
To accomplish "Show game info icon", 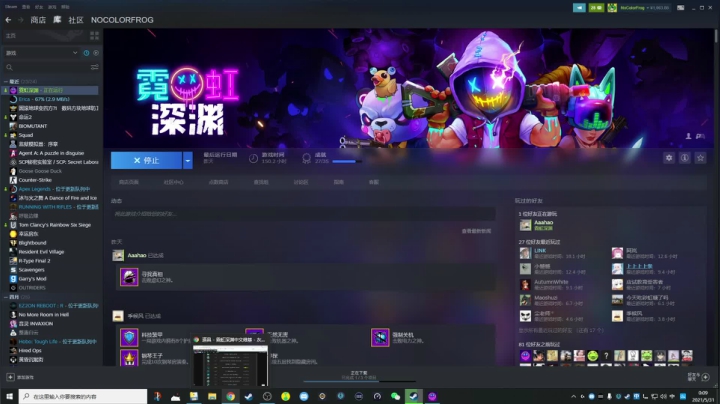I will pos(685,158).
